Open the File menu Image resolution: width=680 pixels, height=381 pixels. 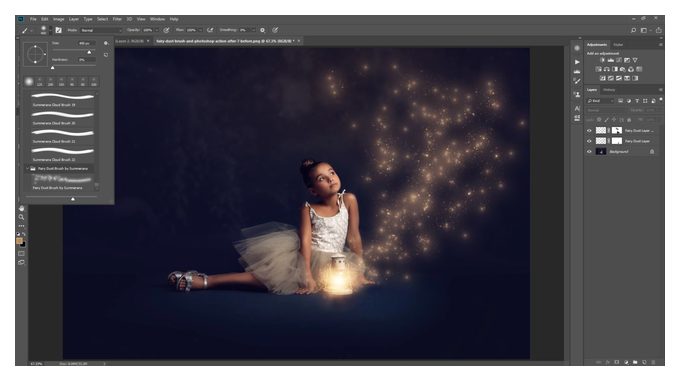33,19
